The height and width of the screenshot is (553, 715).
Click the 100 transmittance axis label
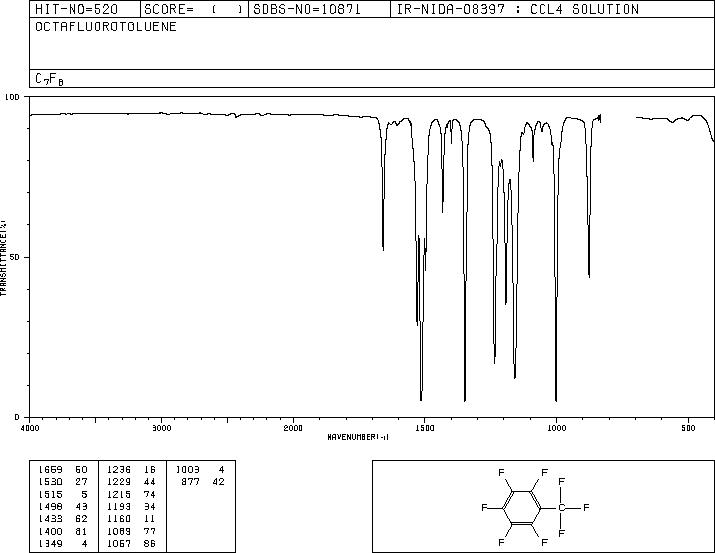pos(12,97)
